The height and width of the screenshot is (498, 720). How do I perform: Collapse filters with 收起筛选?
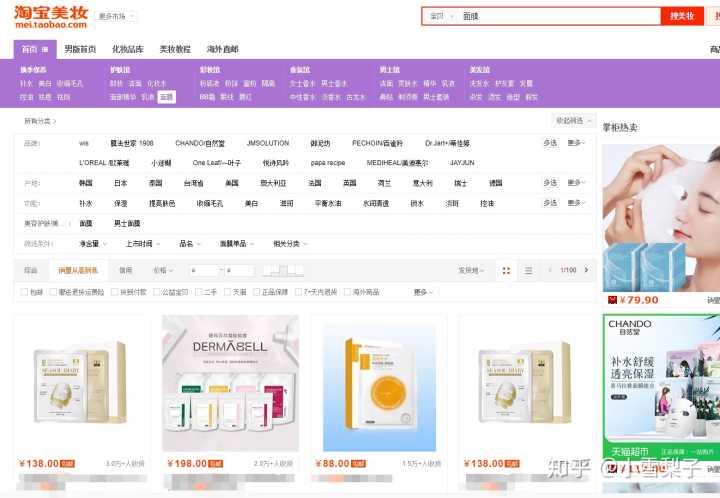[574, 121]
